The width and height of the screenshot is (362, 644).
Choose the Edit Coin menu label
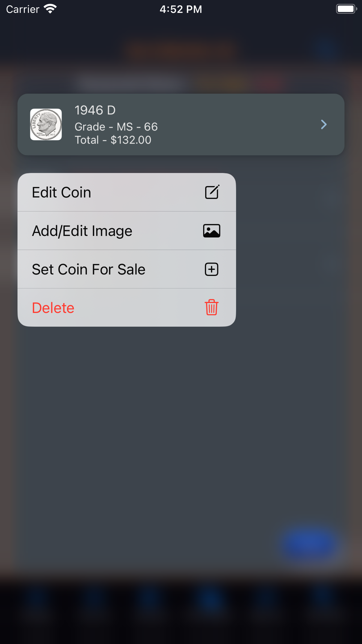[62, 192]
